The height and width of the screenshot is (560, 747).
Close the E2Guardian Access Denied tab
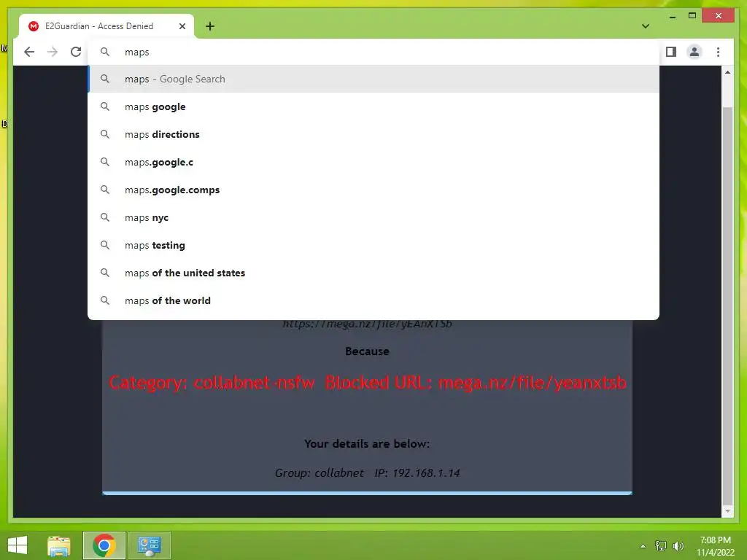click(x=182, y=26)
